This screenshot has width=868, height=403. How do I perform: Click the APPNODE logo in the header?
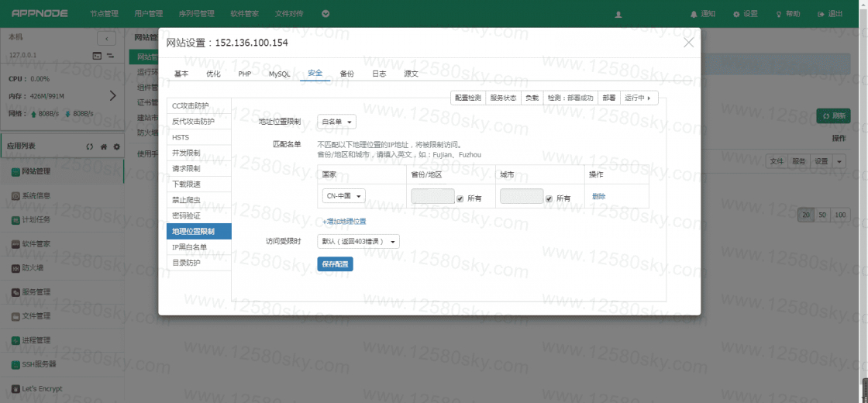[40, 14]
